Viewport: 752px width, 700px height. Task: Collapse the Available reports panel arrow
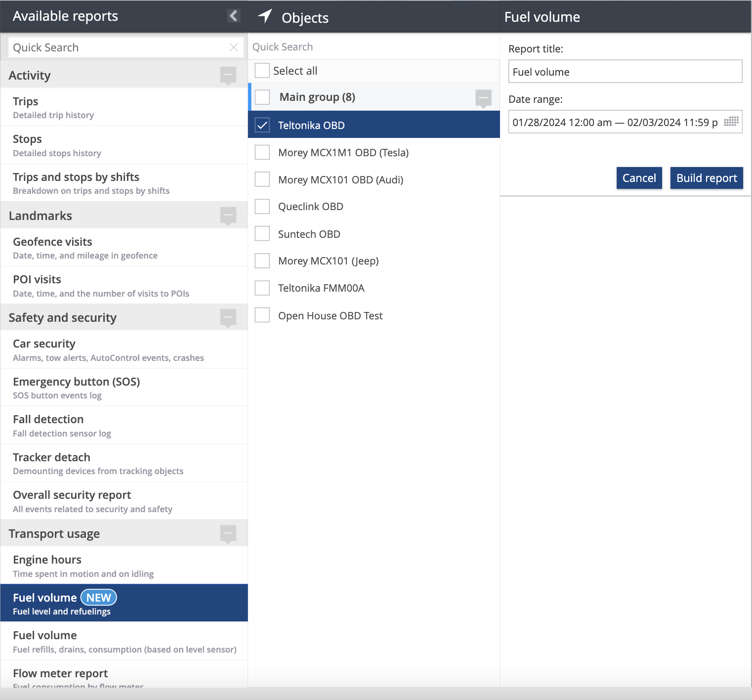tap(234, 16)
